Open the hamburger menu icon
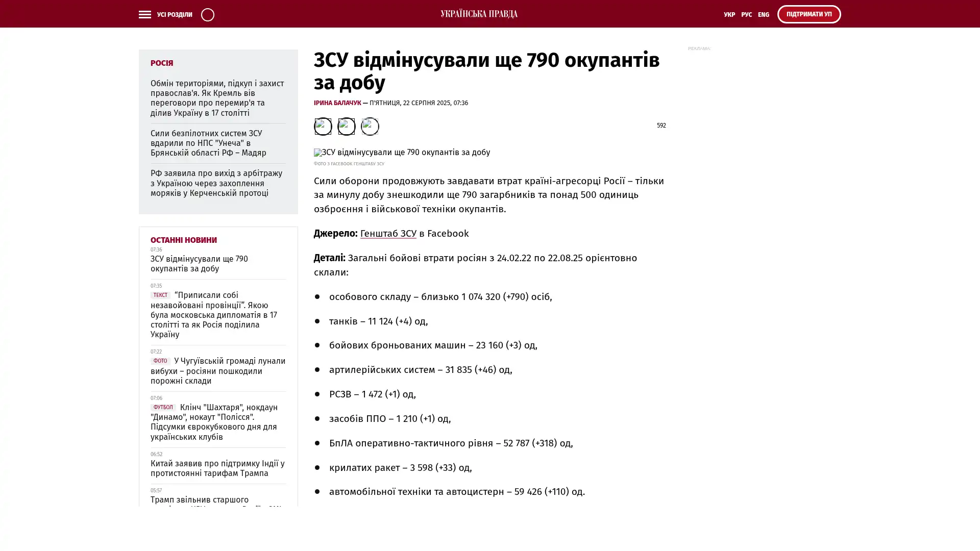 (144, 14)
